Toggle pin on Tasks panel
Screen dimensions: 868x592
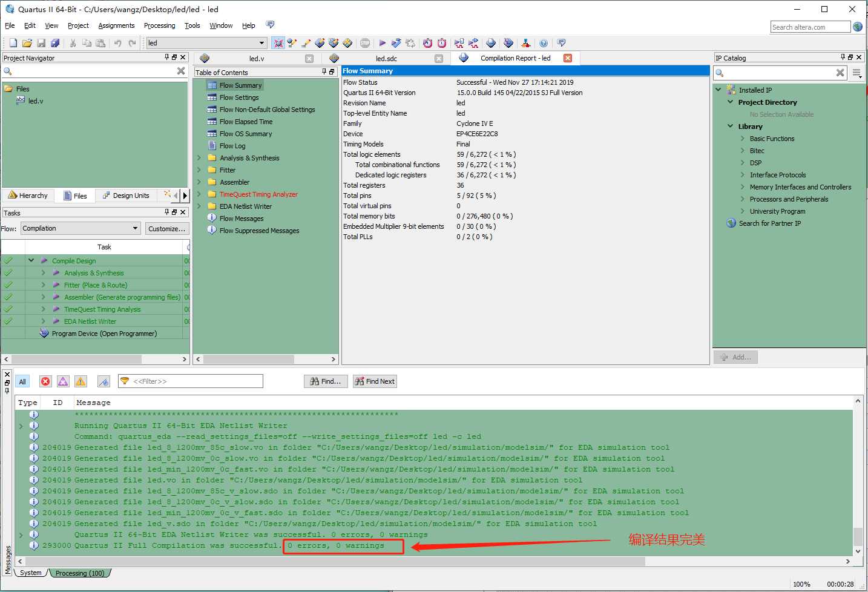pyautogui.click(x=166, y=212)
